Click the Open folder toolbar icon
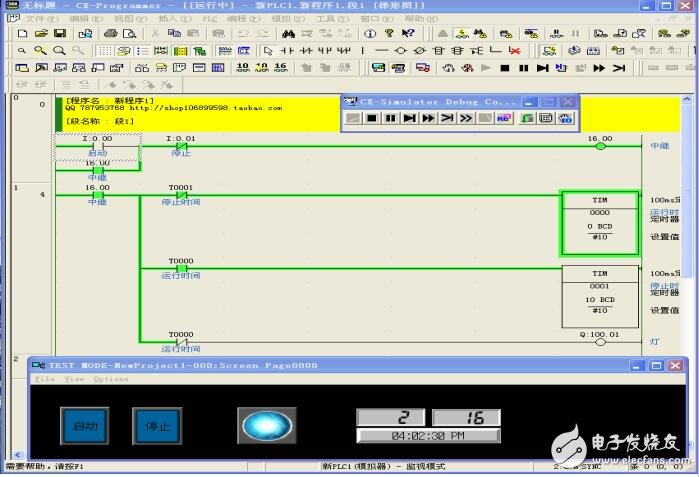Image resolution: width=699 pixels, height=477 pixels. 42,33
